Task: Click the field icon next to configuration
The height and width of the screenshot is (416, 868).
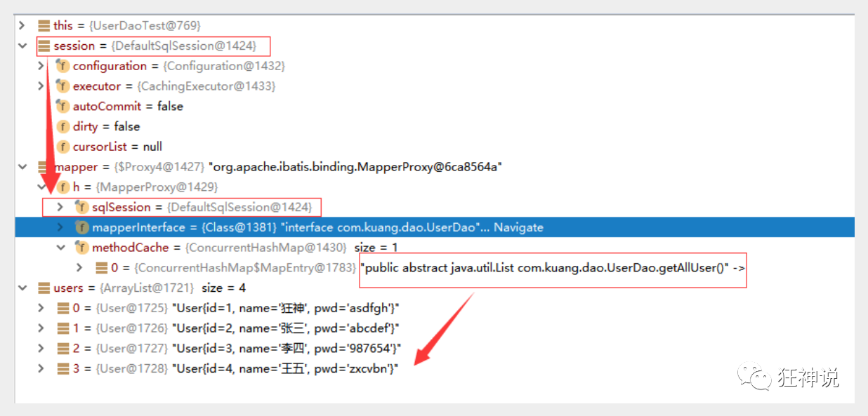Action: click(63, 66)
